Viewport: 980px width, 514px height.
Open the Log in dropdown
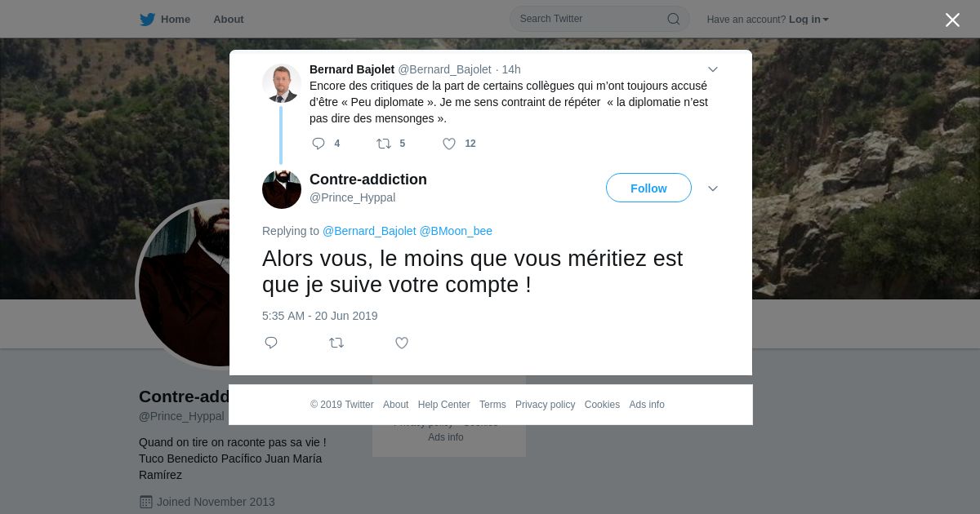tap(808, 20)
